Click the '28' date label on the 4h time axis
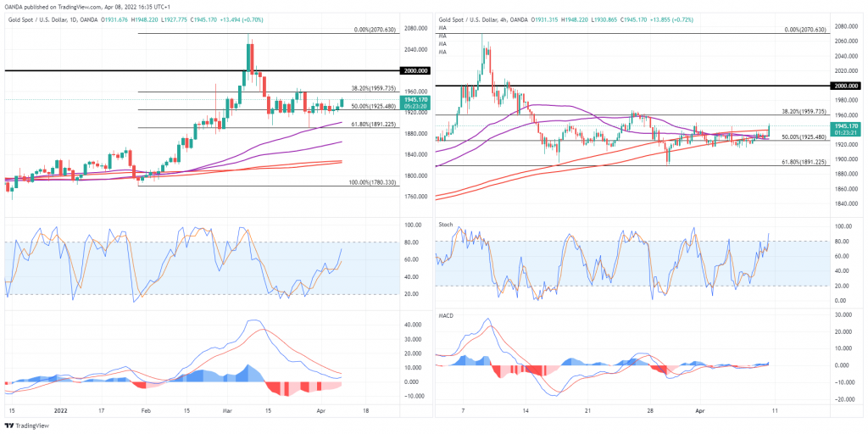 (650, 412)
